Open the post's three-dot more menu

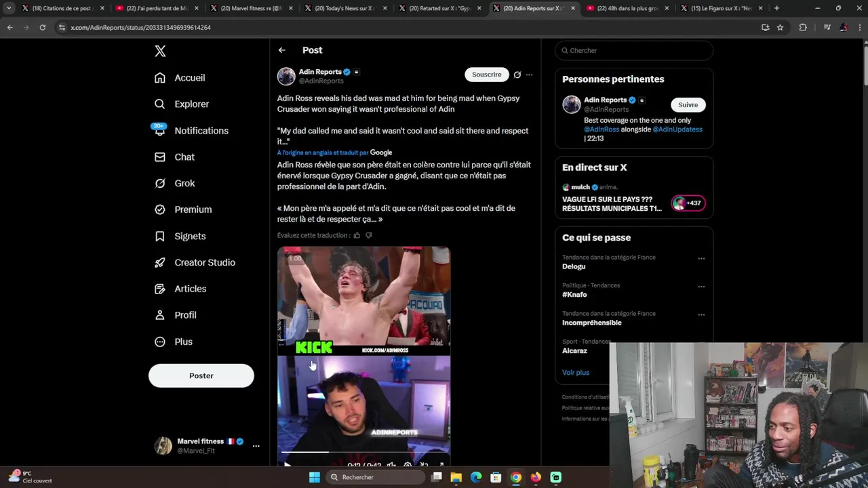530,75
